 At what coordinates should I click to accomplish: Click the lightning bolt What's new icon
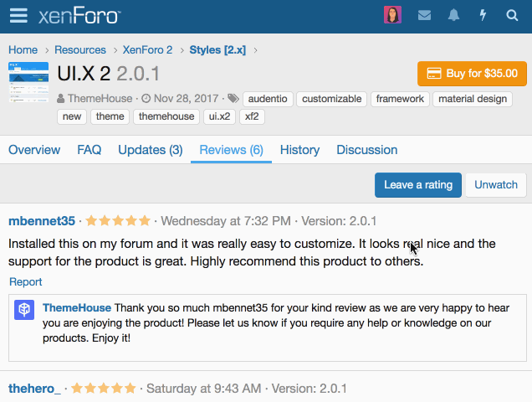pos(483,15)
